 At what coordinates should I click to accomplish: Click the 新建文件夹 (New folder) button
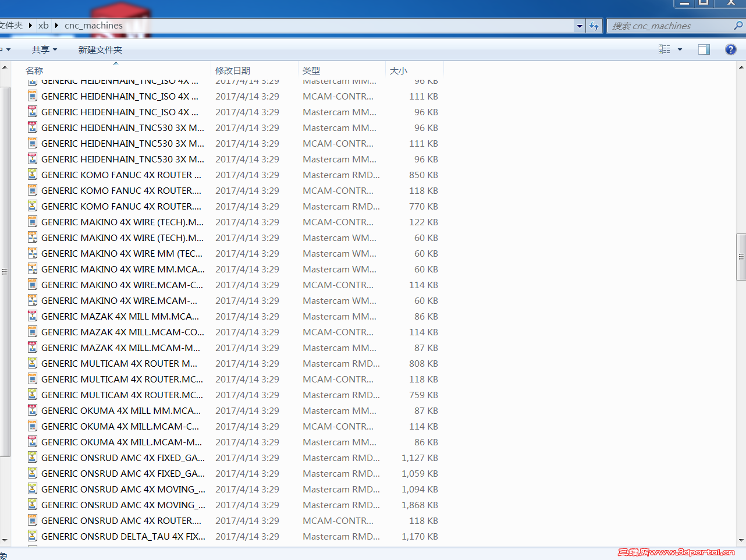point(100,49)
